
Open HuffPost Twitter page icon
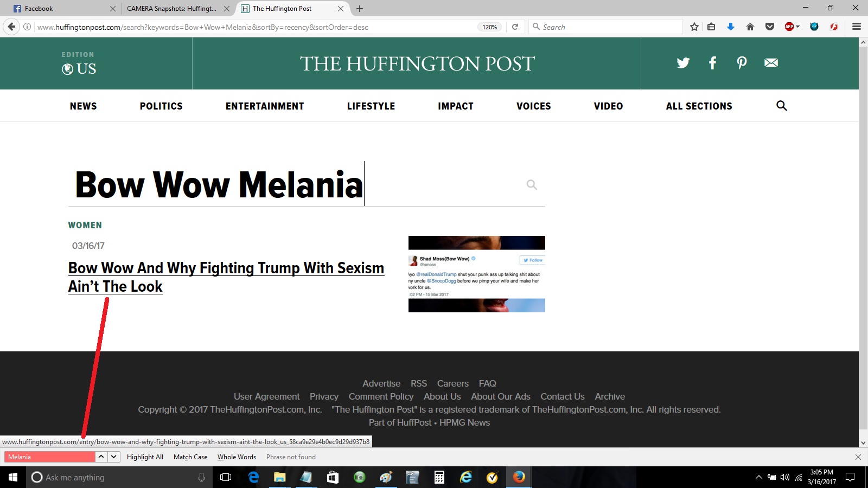pyautogui.click(x=683, y=63)
